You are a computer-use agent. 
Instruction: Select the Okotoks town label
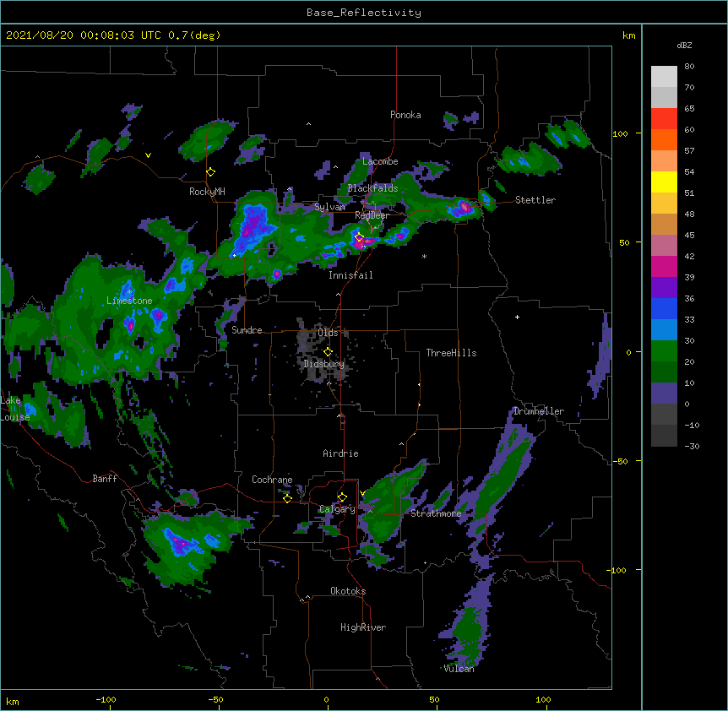pos(348,591)
